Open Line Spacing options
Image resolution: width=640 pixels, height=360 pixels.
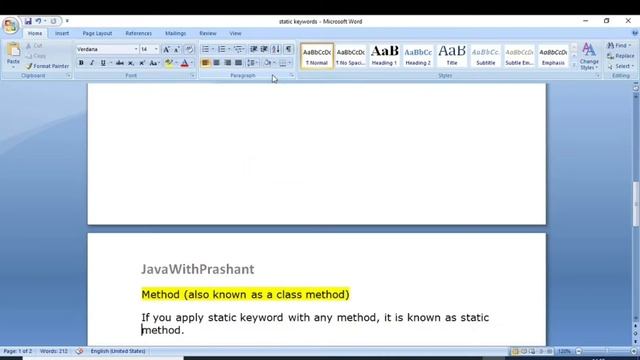click(x=252, y=63)
